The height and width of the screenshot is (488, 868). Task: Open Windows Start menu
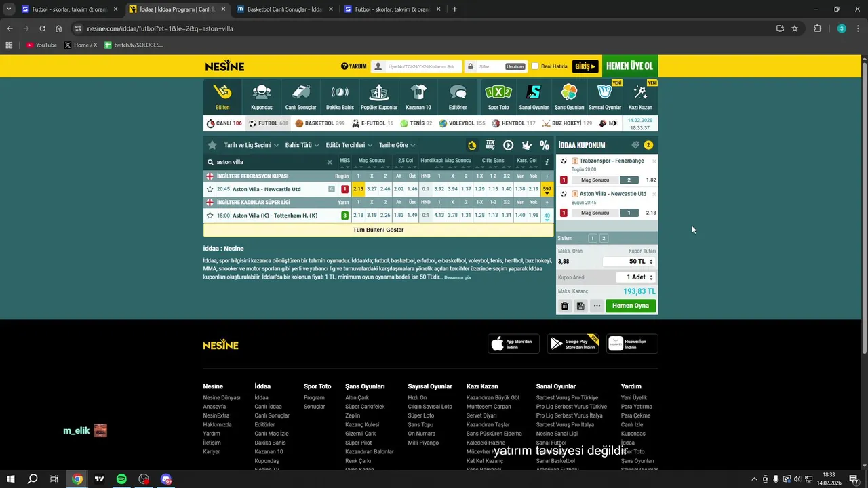[x=10, y=479]
